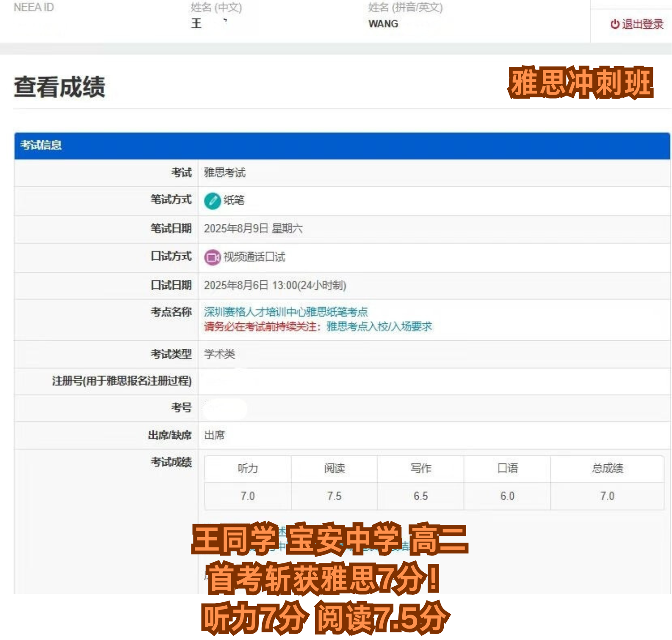Select the 听力 column header
The width and height of the screenshot is (672, 640).
[248, 469]
